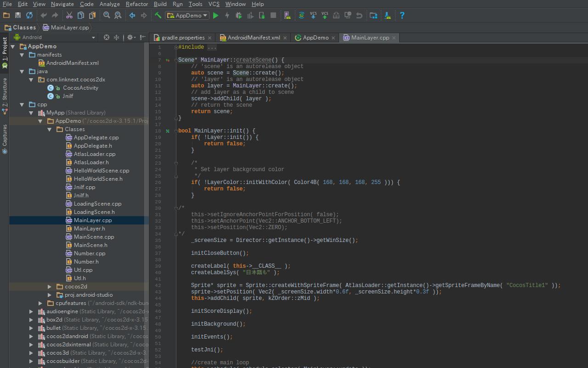The image size is (588, 368).
Task: Expand the cocos2d folder in project tree
Action: coord(49,286)
